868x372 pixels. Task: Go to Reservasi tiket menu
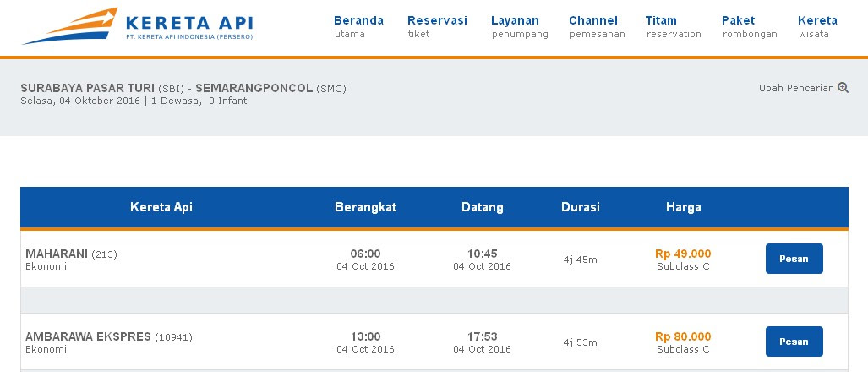click(x=436, y=26)
